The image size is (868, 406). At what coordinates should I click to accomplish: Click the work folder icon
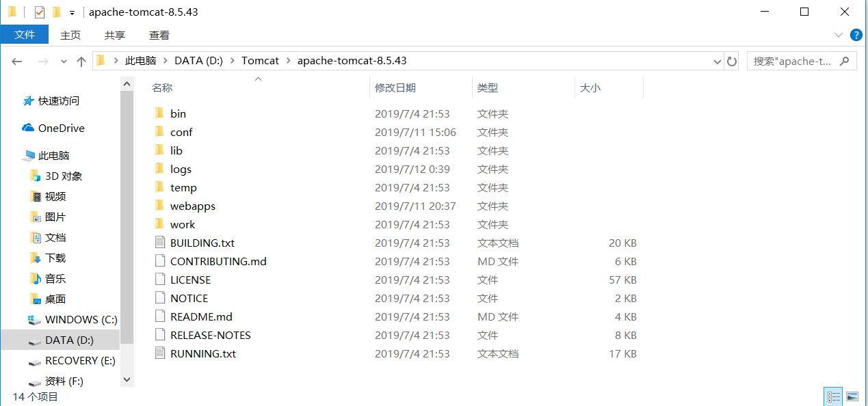click(x=159, y=224)
